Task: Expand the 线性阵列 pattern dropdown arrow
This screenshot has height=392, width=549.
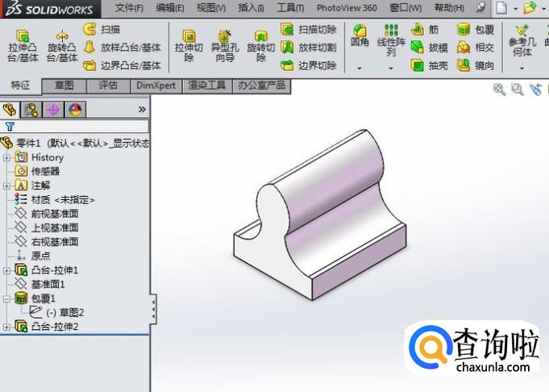Action: tap(391, 68)
